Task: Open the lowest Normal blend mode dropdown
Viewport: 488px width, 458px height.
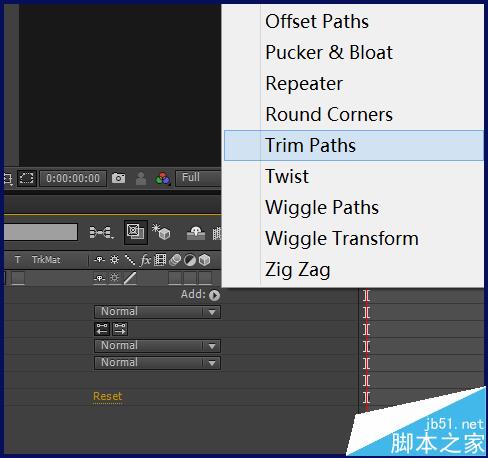Action: [157, 363]
